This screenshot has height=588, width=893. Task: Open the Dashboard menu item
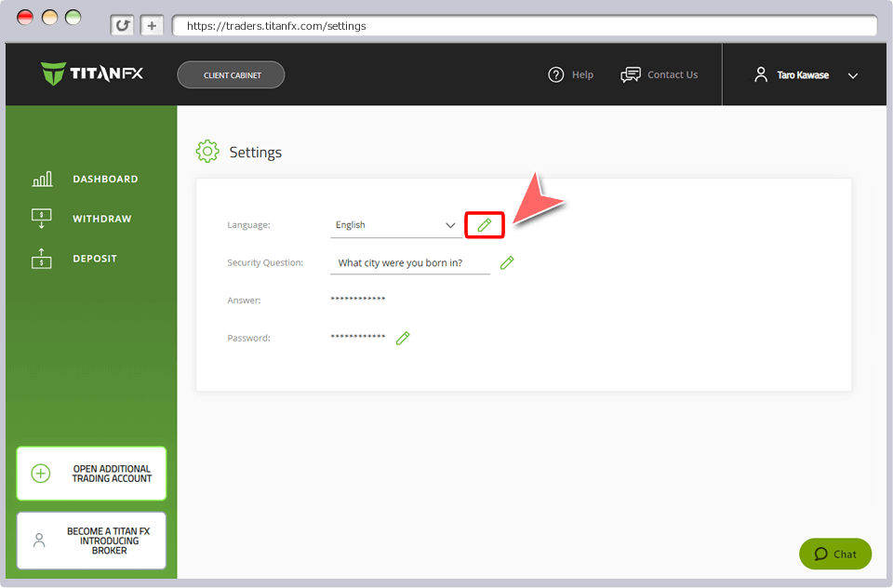pos(104,180)
